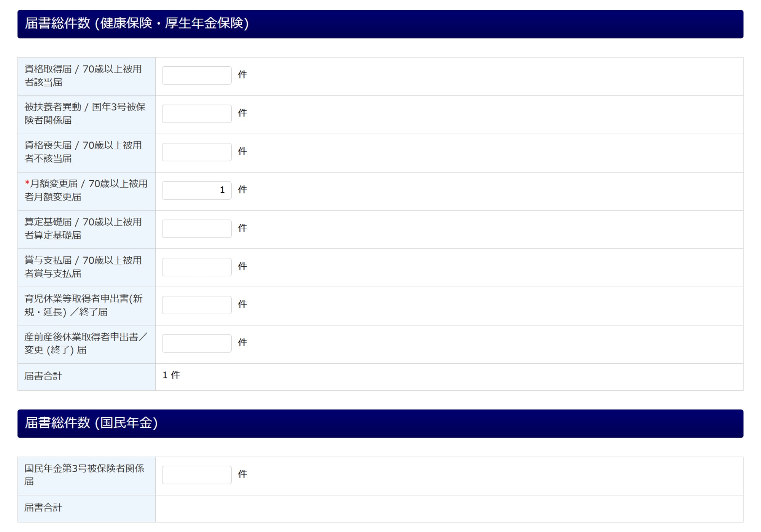Click the 届書総件数 (国民年金) header
Screen dimensions: 761x532
point(380,424)
